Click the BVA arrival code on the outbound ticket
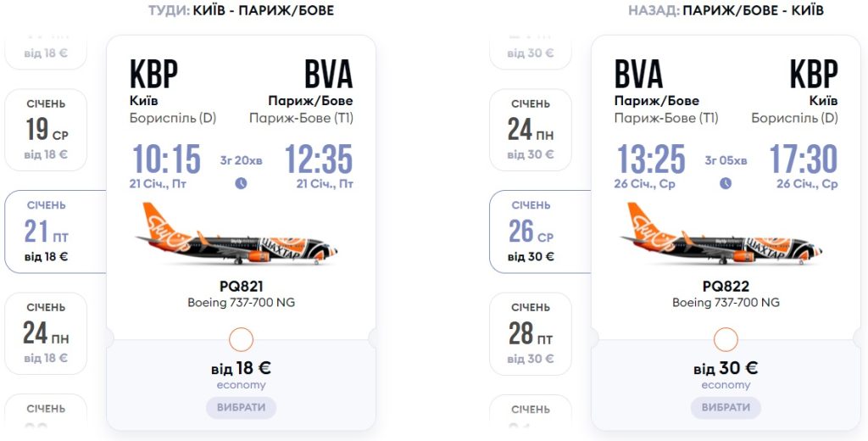 tap(328, 75)
